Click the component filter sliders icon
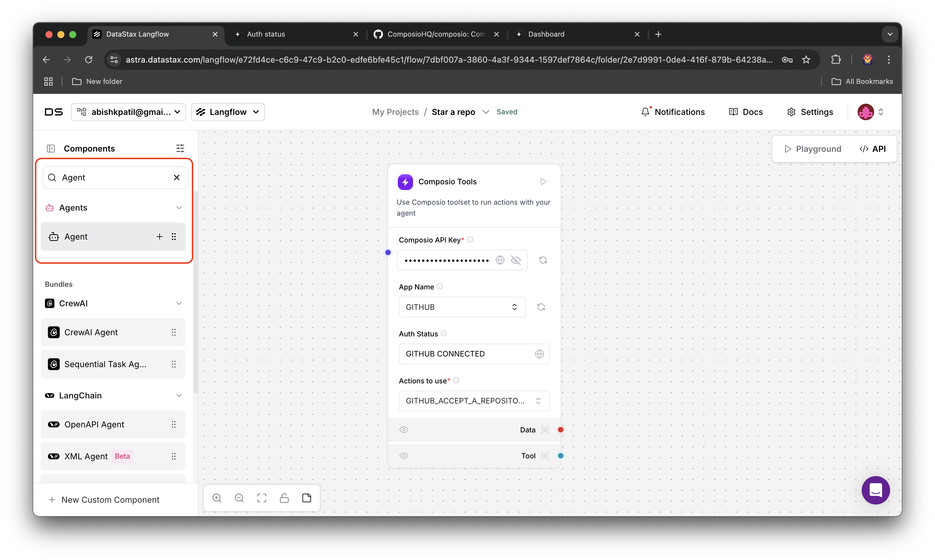Screen dimensions: 935x560 tap(180, 148)
